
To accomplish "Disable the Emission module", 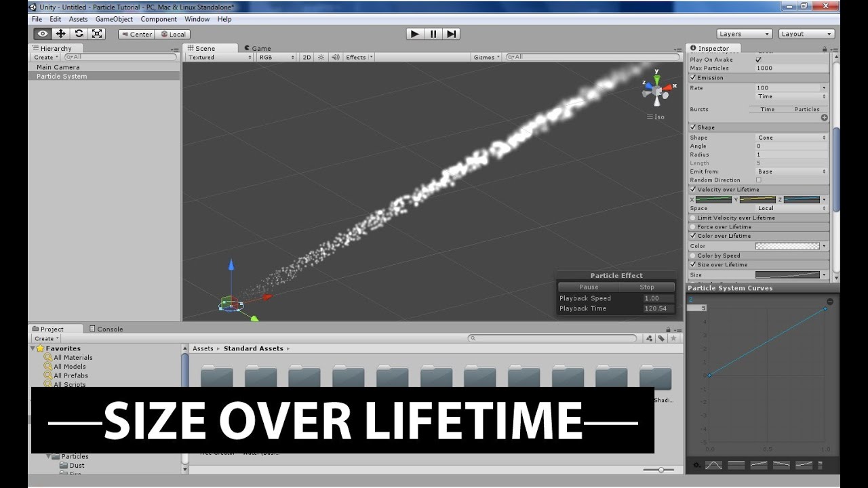I will pos(693,78).
